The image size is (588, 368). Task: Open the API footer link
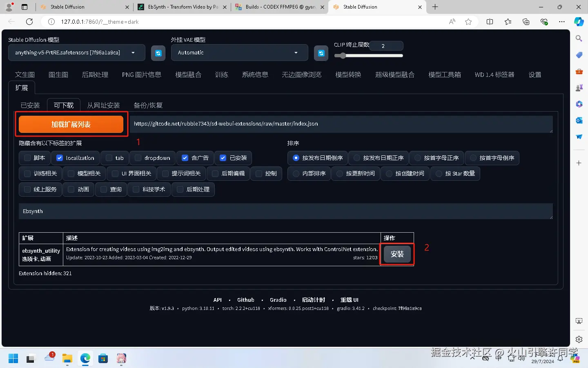coord(218,300)
